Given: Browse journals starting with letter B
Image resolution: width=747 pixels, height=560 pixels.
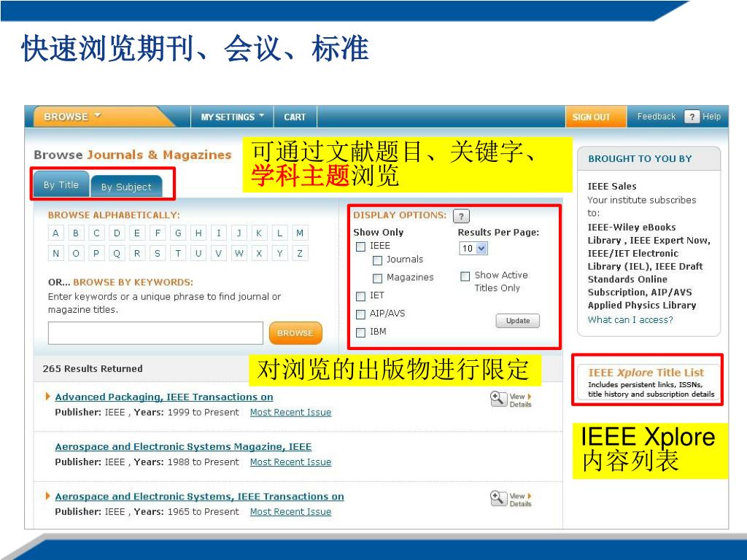Looking at the screenshot, I should coord(76,233).
